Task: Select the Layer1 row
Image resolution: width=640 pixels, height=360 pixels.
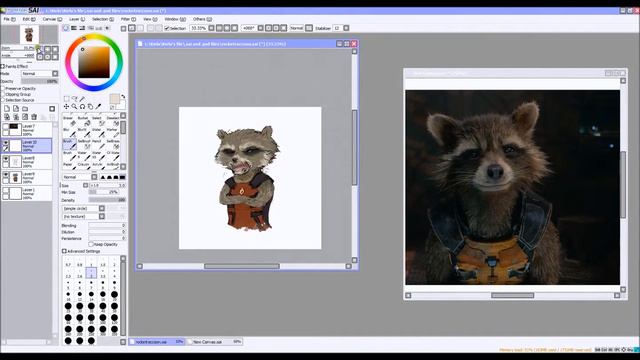Action: pos(27,193)
